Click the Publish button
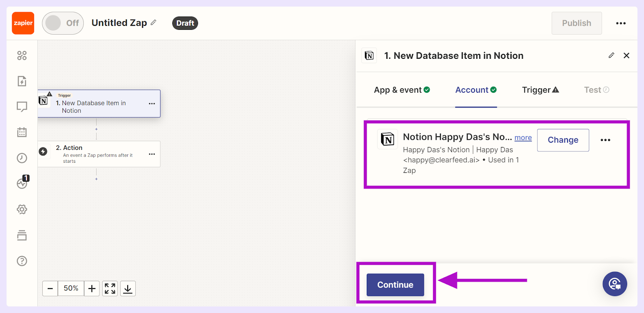Image resolution: width=644 pixels, height=313 pixels. tap(576, 23)
